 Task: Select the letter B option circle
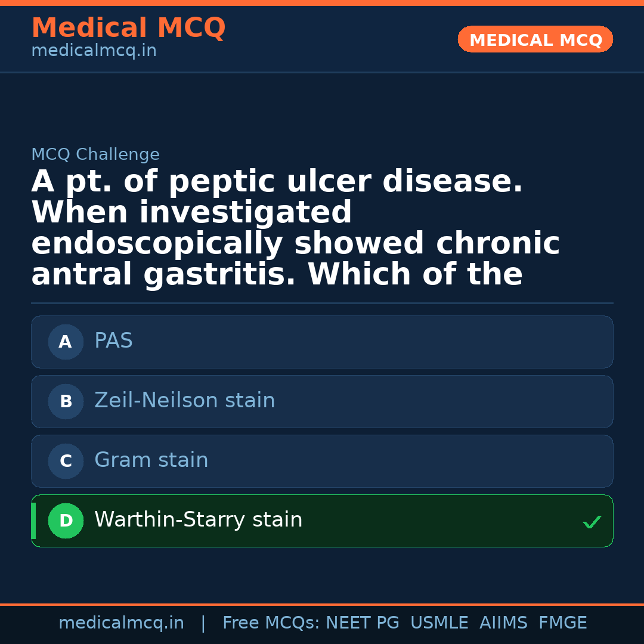tap(66, 401)
